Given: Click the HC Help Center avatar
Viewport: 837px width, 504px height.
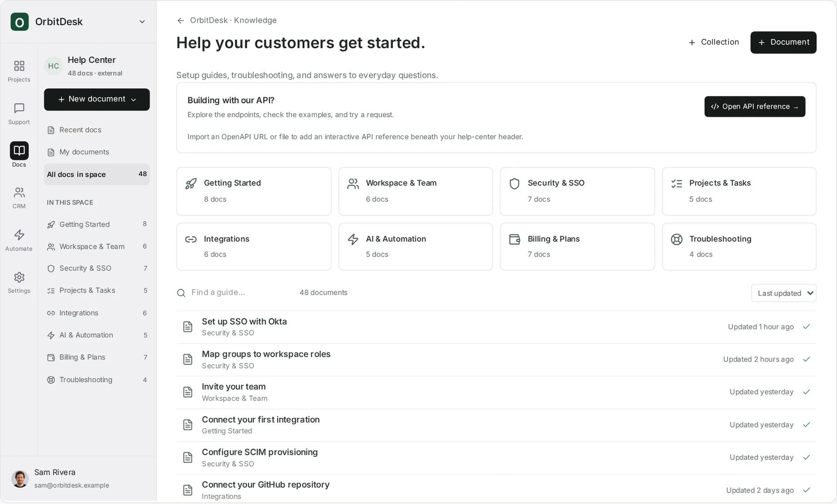Looking at the screenshot, I should point(54,66).
